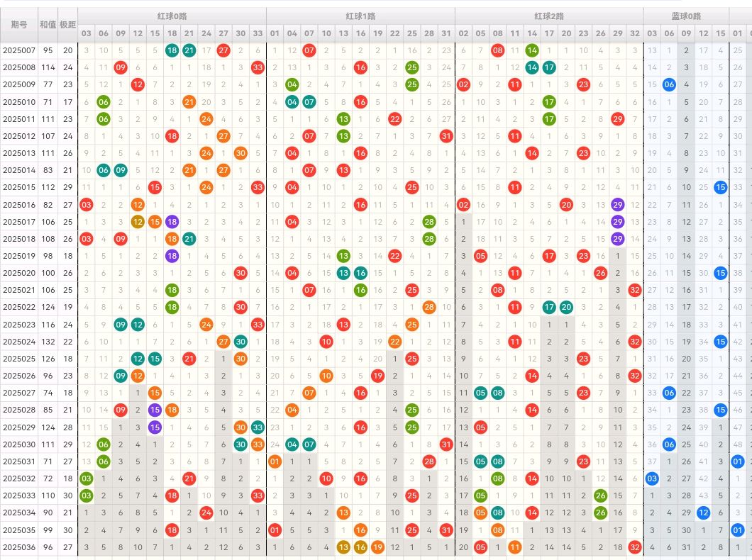
Task: Click blue ball 03 in row 2025032
Action: [x=652, y=478]
